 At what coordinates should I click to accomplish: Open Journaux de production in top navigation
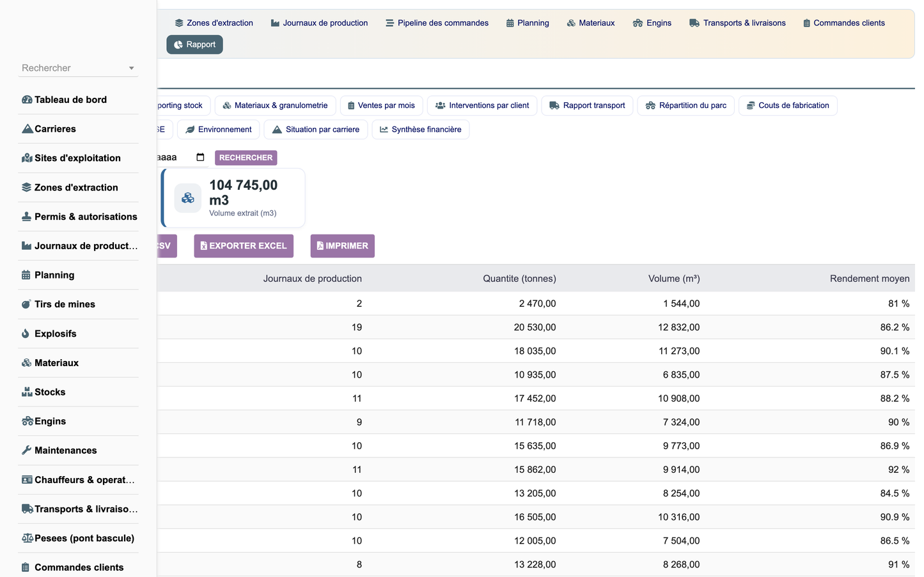(x=319, y=23)
